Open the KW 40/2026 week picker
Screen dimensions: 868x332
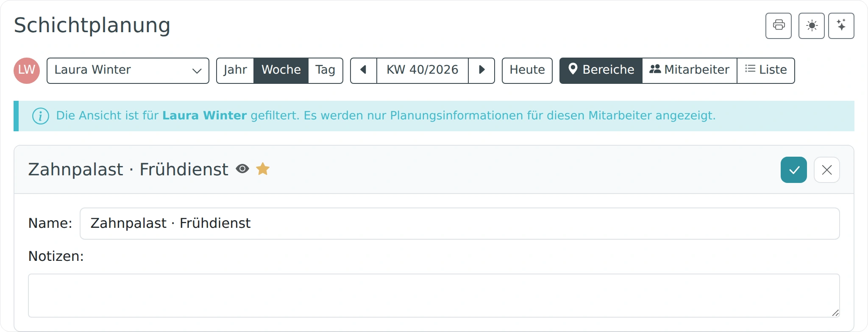coord(423,71)
